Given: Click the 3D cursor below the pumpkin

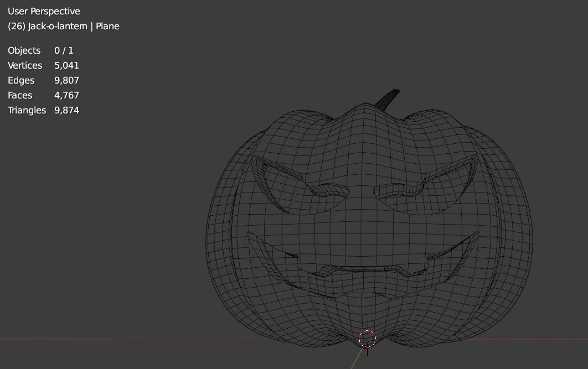Looking at the screenshot, I should click(367, 339).
